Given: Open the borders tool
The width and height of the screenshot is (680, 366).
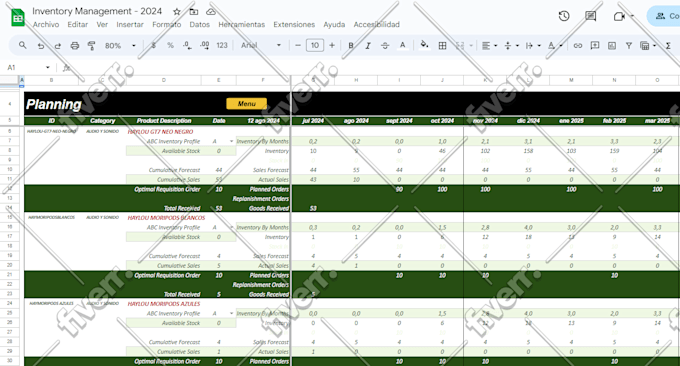Looking at the screenshot, I should coord(442,45).
